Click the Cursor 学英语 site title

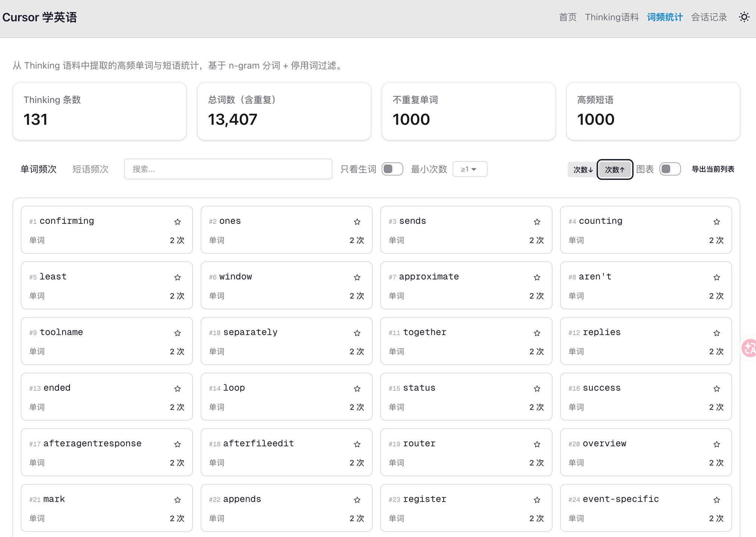coord(40,17)
